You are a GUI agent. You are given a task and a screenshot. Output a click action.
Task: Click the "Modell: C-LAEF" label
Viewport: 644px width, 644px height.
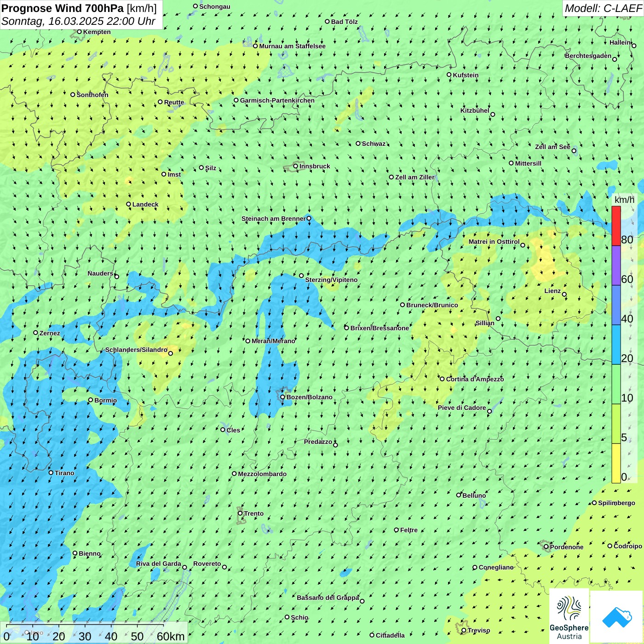[x=603, y=8]
